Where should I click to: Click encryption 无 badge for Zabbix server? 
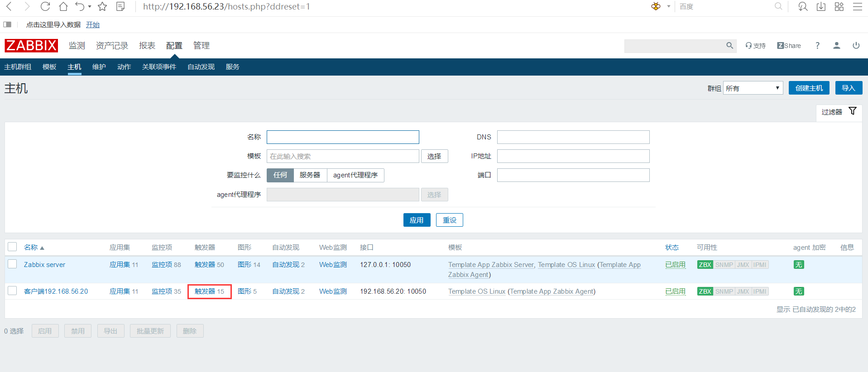coord(799,265)
